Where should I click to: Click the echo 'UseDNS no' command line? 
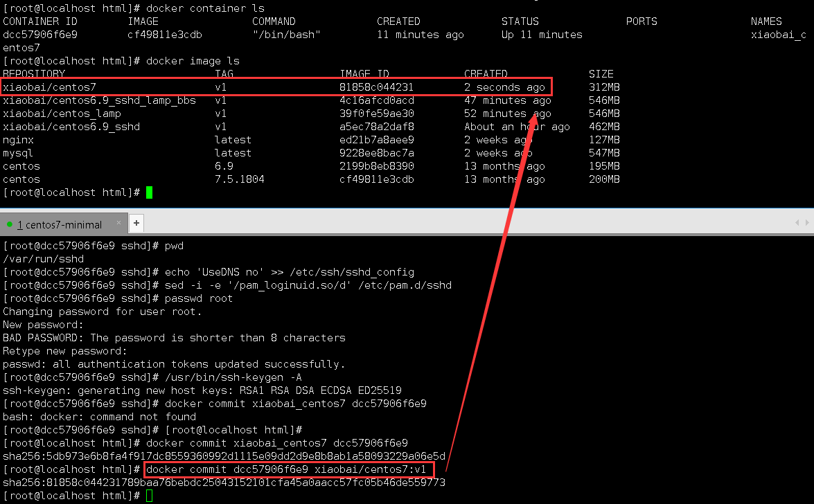coord(290,272)
